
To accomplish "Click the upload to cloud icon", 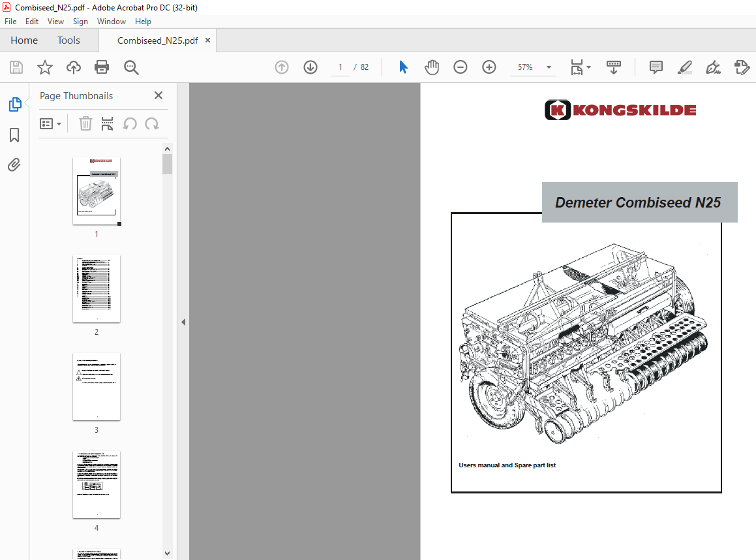I will coord(73,67).
